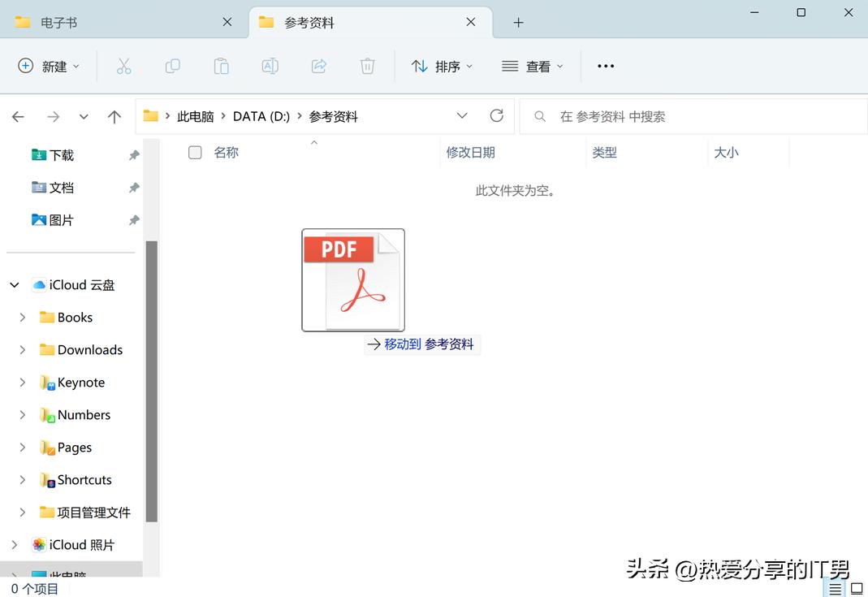Open sharing via the Share toolbar icon
The height and width of the screenshot is (597, 868).
[318, 66]
